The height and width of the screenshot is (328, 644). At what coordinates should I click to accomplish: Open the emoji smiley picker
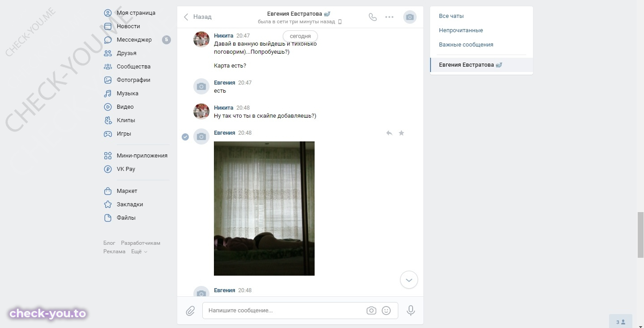(386, 311)
